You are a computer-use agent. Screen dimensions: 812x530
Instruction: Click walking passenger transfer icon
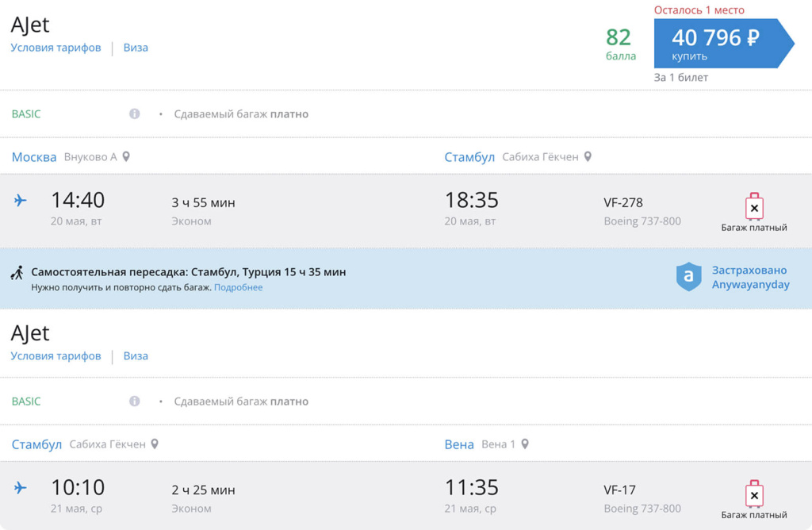(17, 272)
